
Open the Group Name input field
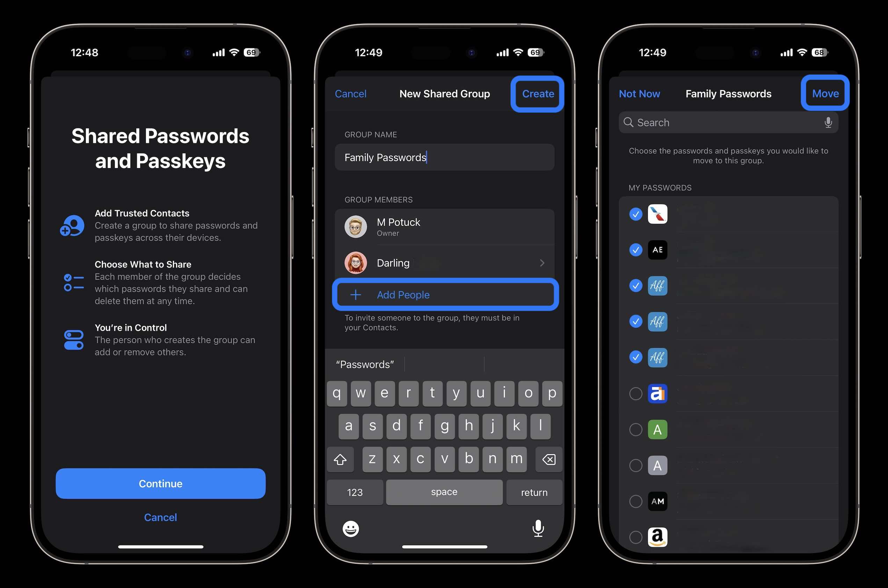point(444,157)
